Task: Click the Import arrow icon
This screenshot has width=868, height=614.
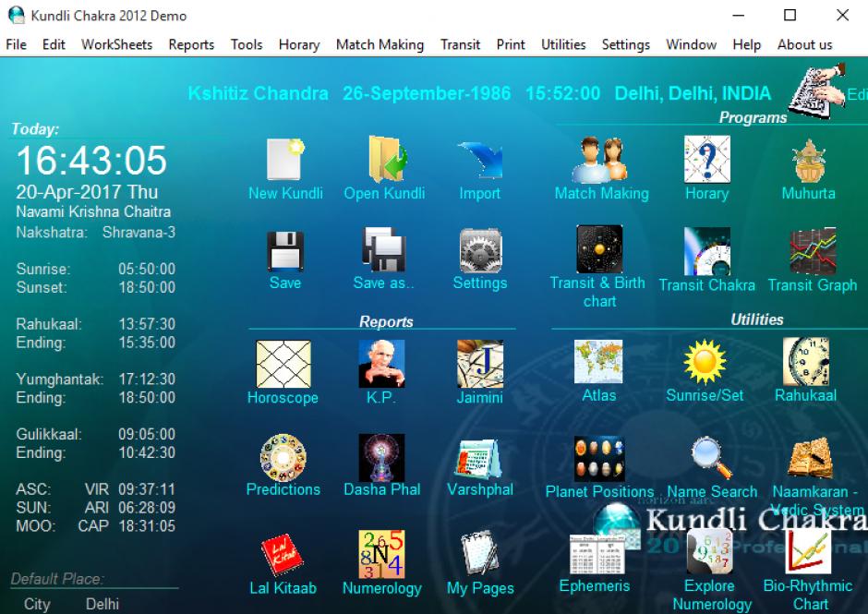Action: [480, 160]
